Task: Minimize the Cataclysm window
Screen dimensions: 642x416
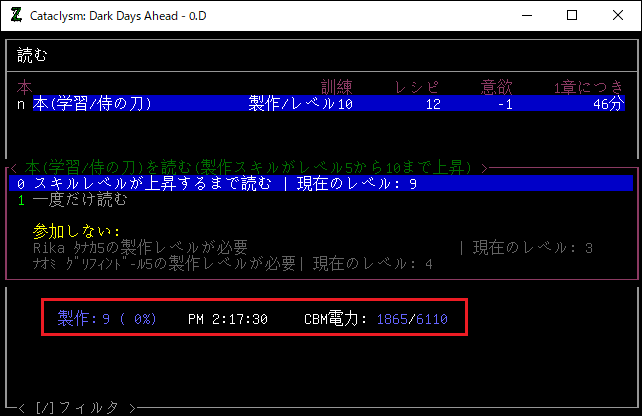Action: click(525, 15)
